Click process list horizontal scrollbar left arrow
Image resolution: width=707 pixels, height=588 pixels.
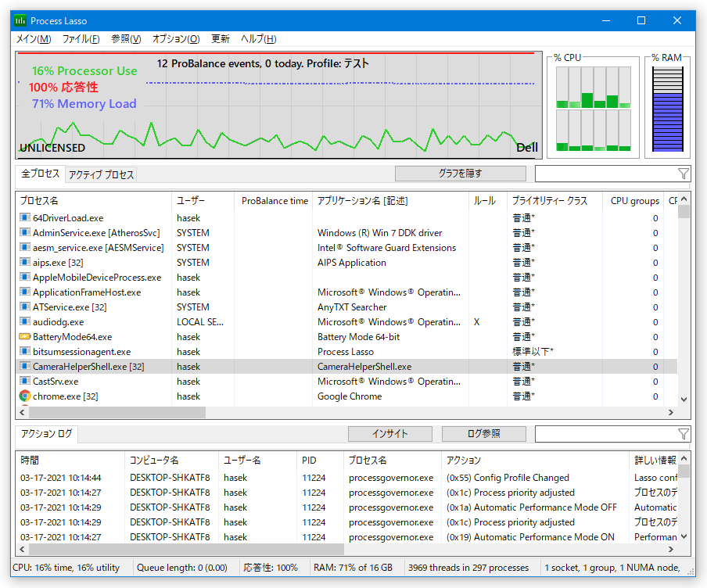click(22, 412)
